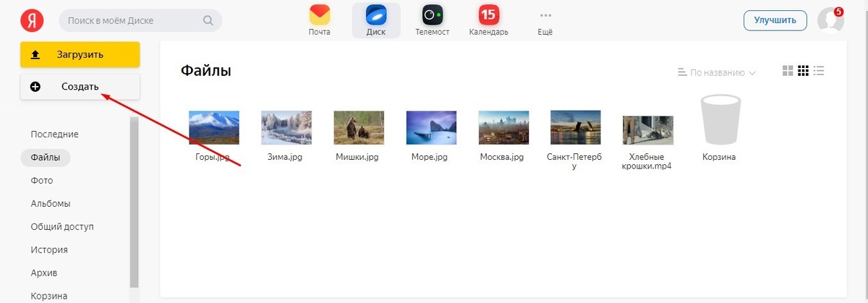Open the Телемост app icon
Image resolution: width=868 pixels, height=303 pixels.
click(433, 15)
